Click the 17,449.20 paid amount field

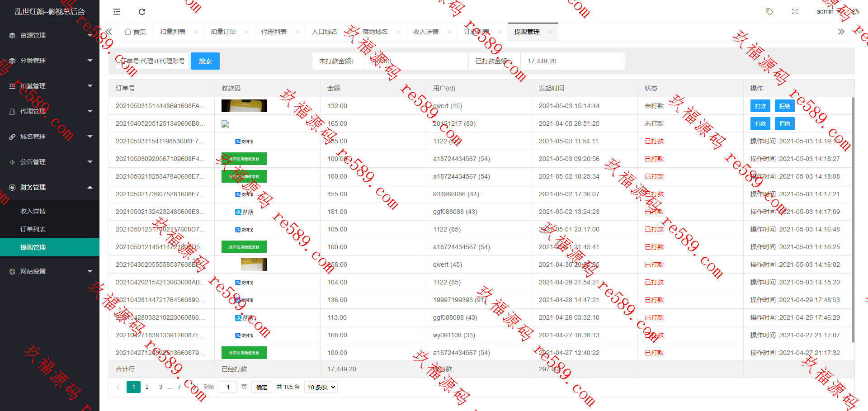(x=573, y=61)
